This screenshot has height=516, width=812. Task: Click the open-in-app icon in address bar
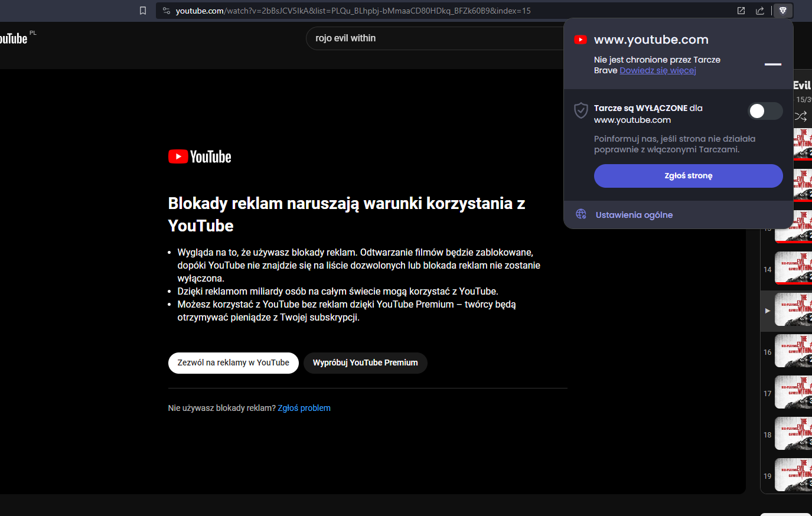coord(741,11)
